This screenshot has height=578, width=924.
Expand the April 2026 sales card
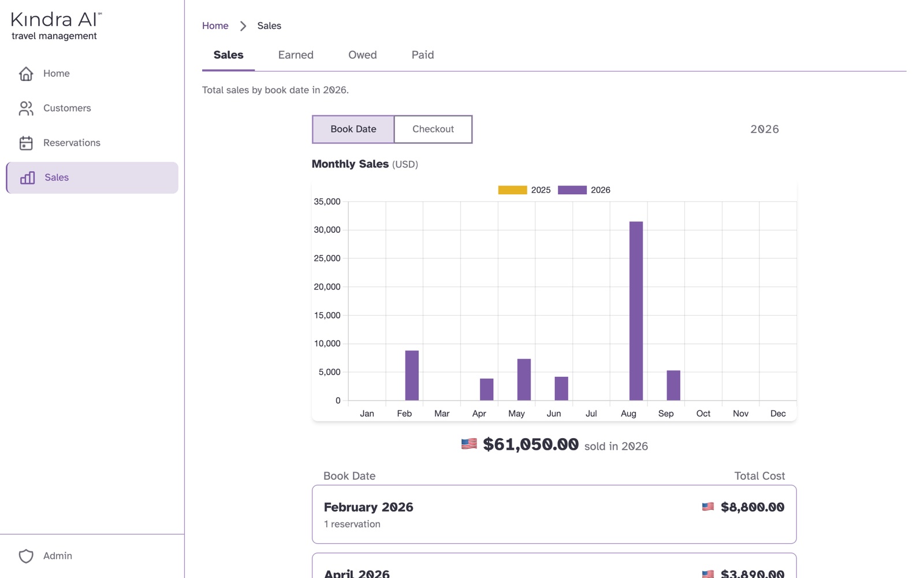coord(554,566)
